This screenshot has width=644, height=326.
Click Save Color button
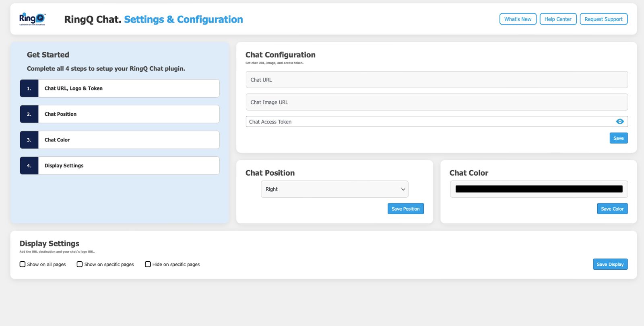click(x=612, y=209)
